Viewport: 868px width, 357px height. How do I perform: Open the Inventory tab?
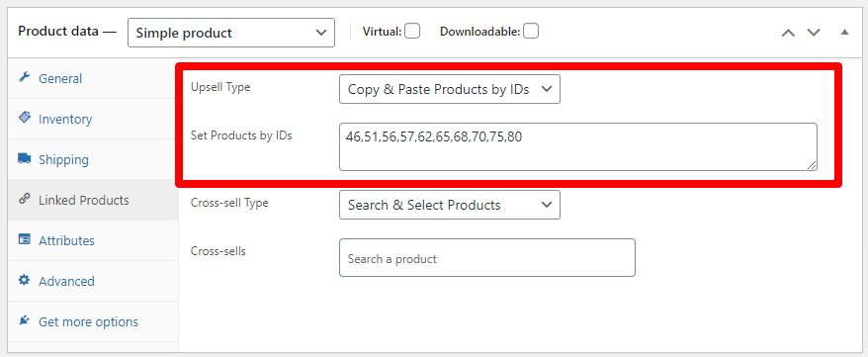(x=93, y=119)
